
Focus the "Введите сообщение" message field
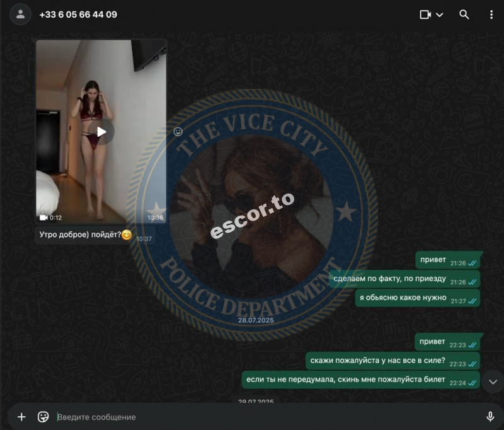266,417
